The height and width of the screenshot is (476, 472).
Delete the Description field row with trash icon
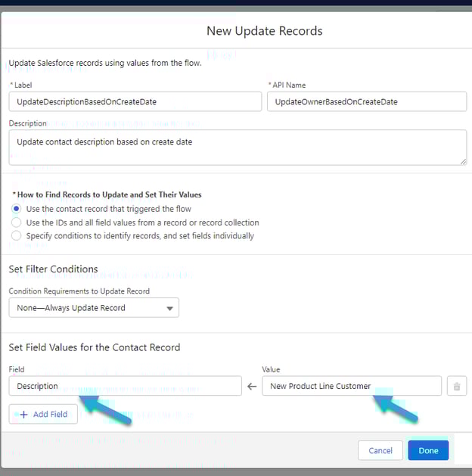457,386
